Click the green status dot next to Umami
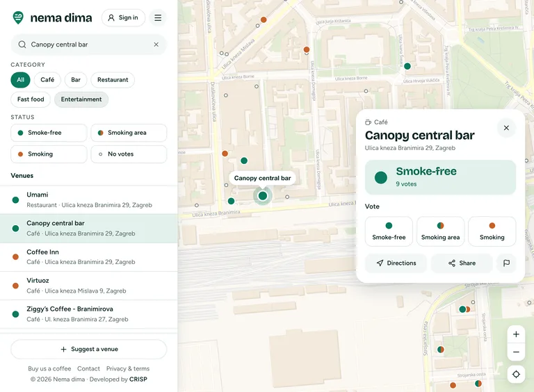The image size is (534, 392). point(15,199)
